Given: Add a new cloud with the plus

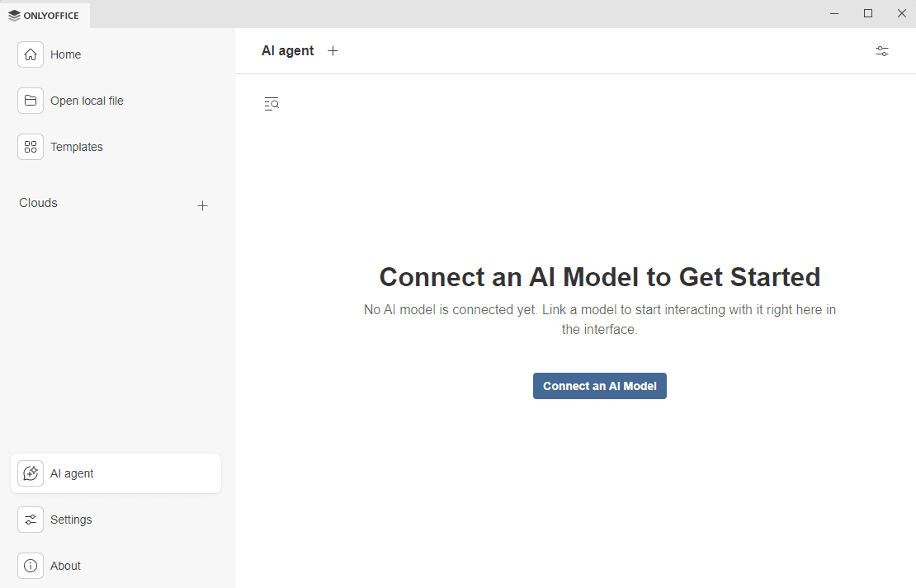Looking at the screenshot, I should pyautogui.click(x=202, y=205).
